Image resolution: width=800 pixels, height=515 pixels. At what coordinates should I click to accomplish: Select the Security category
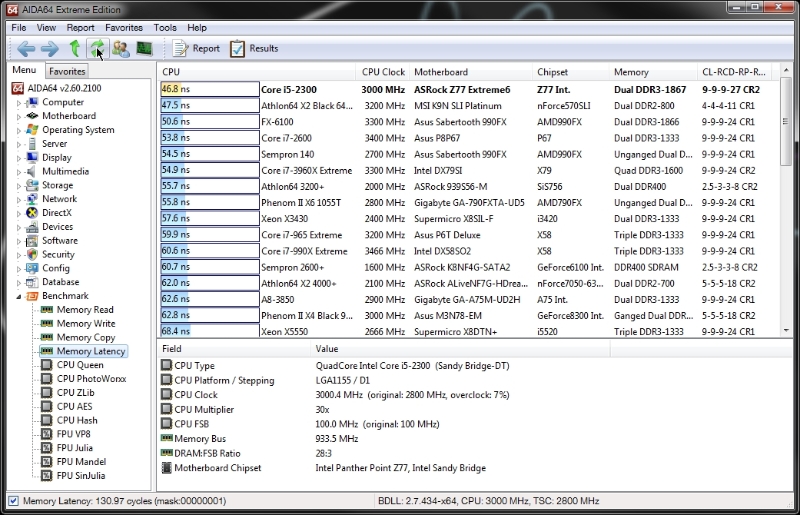[x=58, y=254]
